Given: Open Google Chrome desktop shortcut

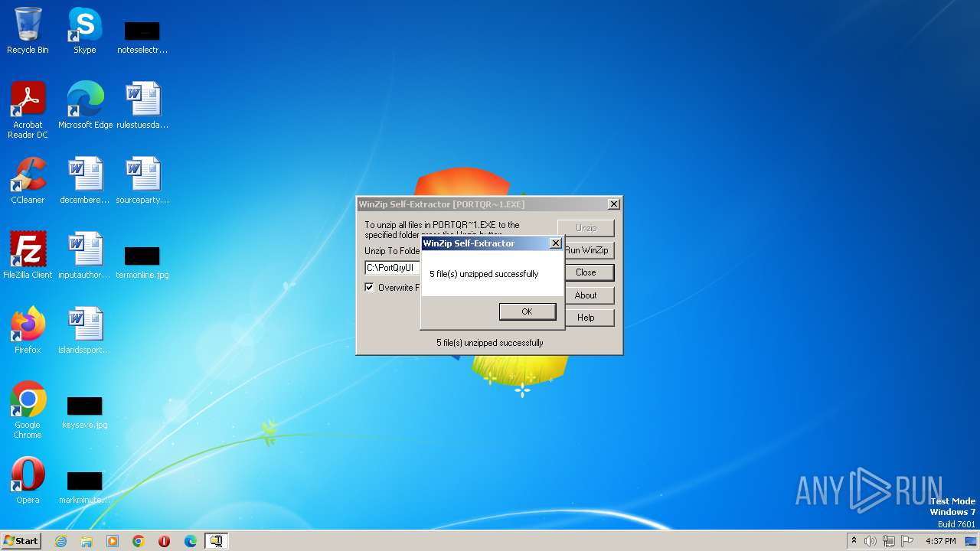Looking at the screenshot, I should [28, 409].
